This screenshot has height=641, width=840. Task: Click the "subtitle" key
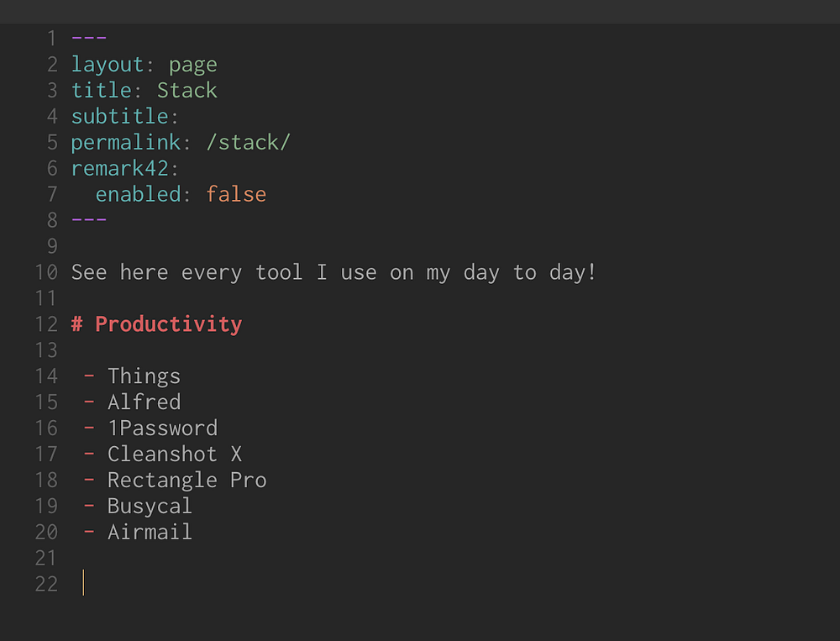(120, 117)
